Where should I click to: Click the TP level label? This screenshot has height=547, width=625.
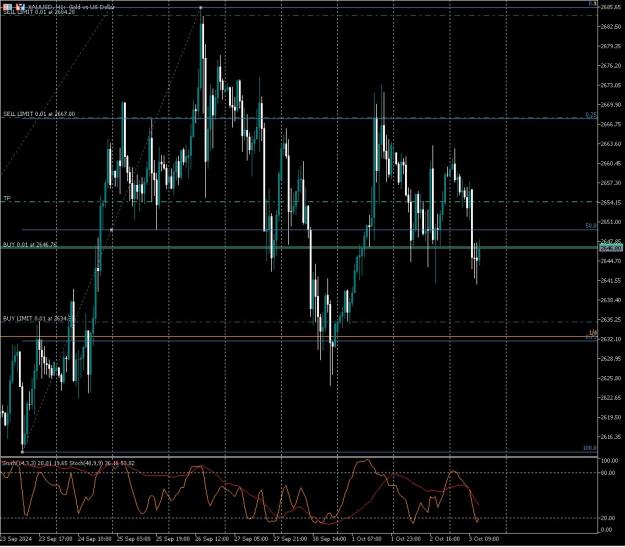[7, 198]
